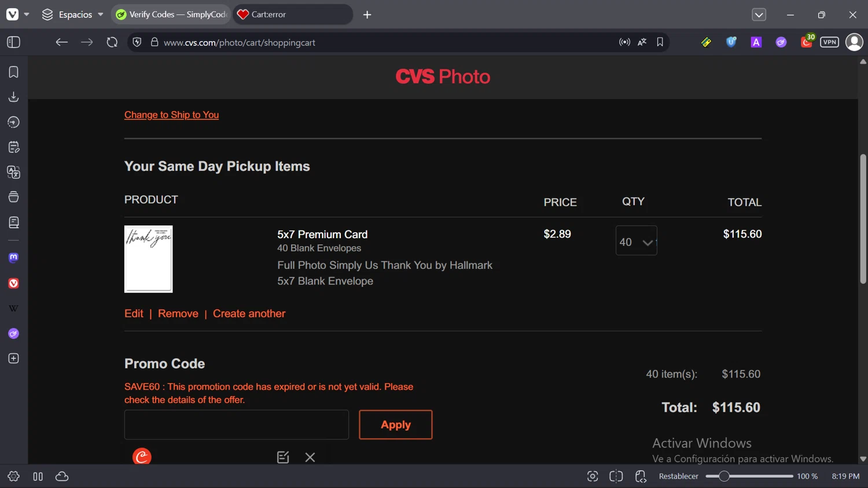
Task: Select the $115.60 item total text
Action: tap(742, 234)
